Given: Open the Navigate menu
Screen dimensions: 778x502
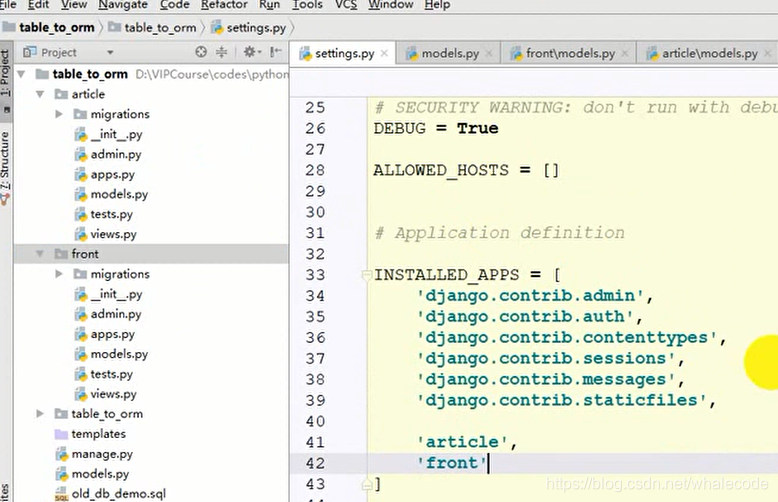Looking at the screenshot, I should click(123, 4).
